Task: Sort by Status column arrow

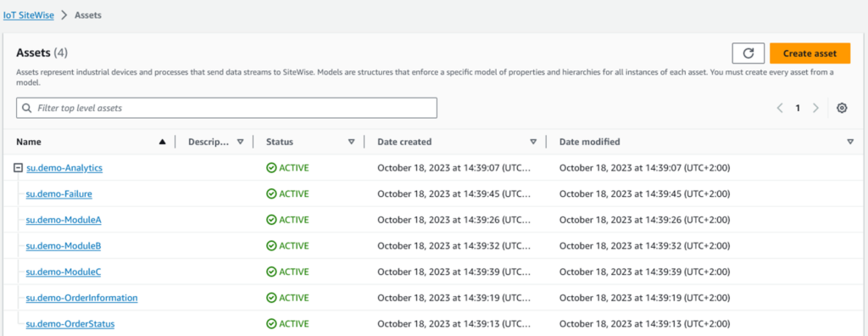Action: point(351,142)
